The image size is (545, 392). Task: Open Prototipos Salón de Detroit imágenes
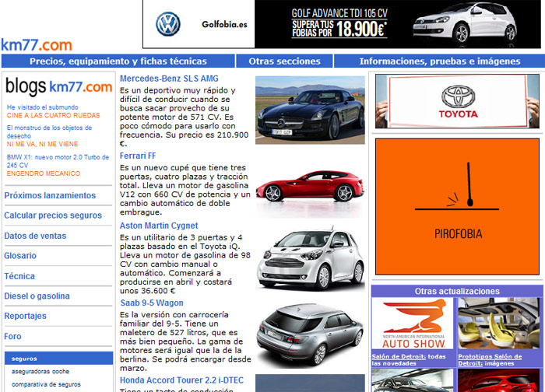coord(490,359)
